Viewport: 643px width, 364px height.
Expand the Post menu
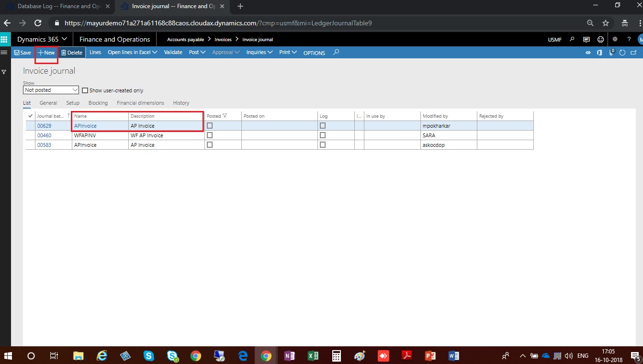click(x=197, y=53)
